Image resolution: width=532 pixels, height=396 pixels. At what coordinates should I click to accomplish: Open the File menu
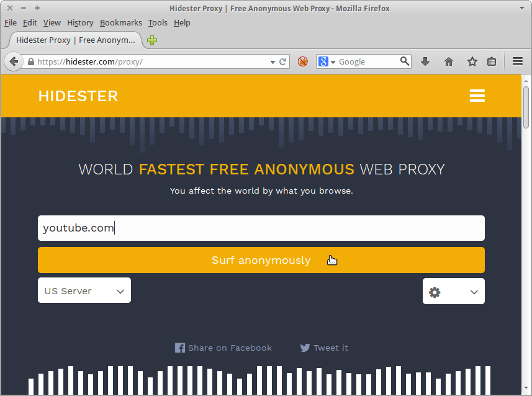coord(11,23)
